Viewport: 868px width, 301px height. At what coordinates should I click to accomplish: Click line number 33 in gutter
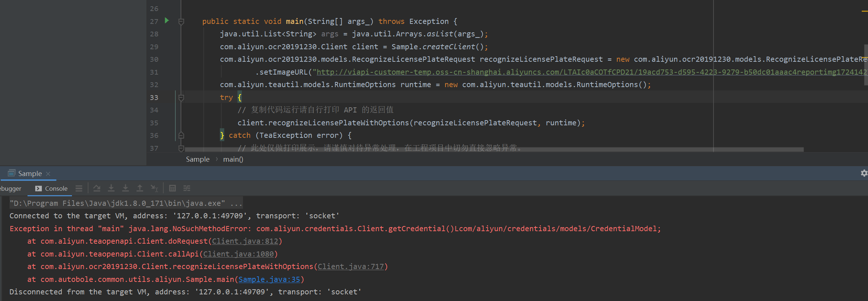[x=154, y=97]
